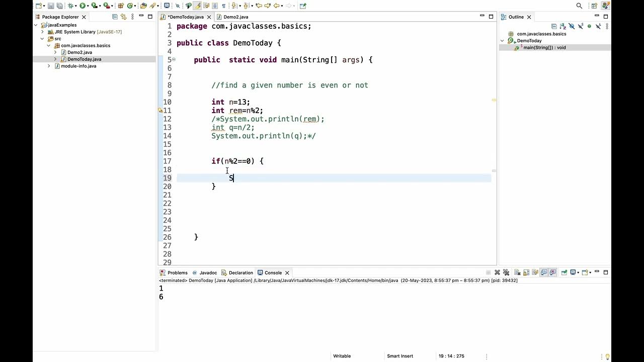Switch to the Demo2.java editor tab
The width and height of the screenshot is (644, 362).
[236, 17]
